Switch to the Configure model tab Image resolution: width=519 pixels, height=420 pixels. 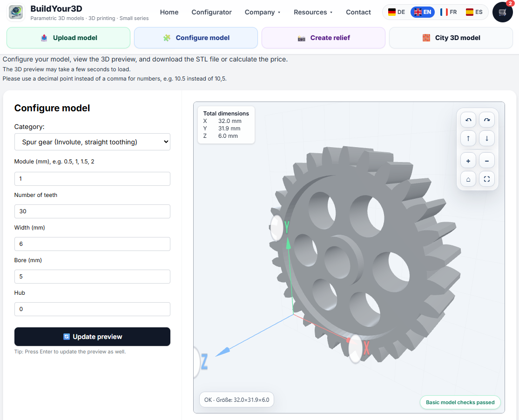tap(196, 38)
